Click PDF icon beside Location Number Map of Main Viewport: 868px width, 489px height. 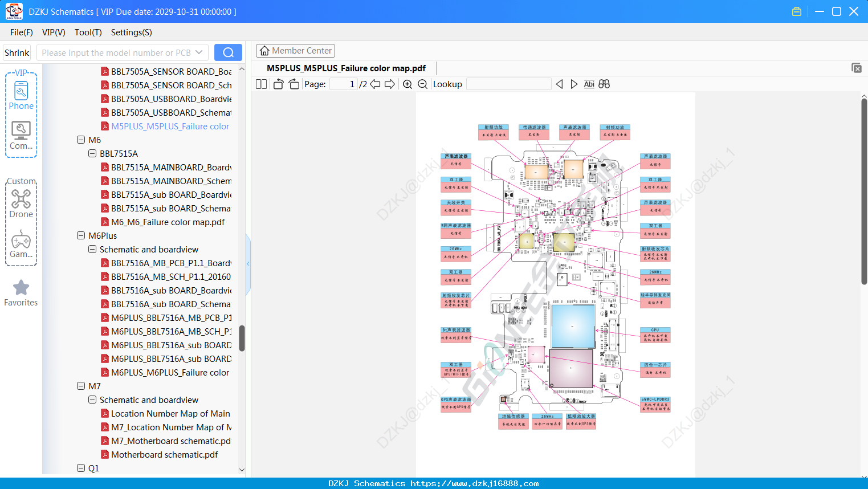(x=105, y=414)
